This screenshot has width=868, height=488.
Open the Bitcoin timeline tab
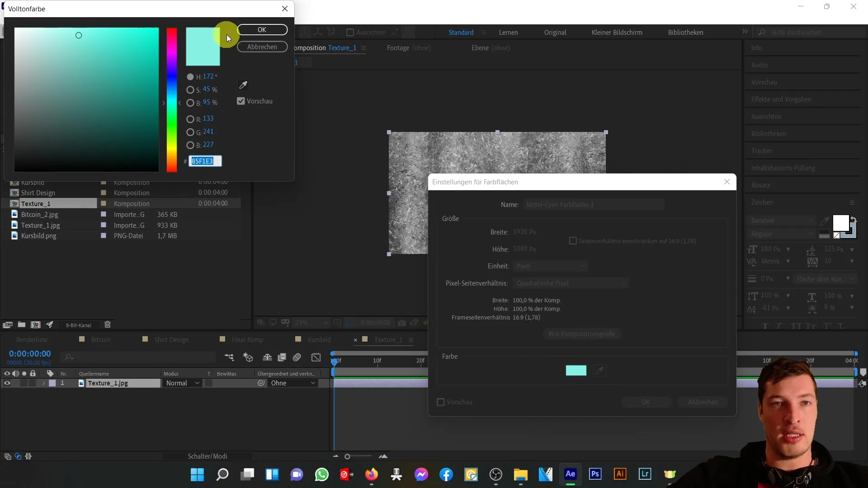(x=100, y=340)
